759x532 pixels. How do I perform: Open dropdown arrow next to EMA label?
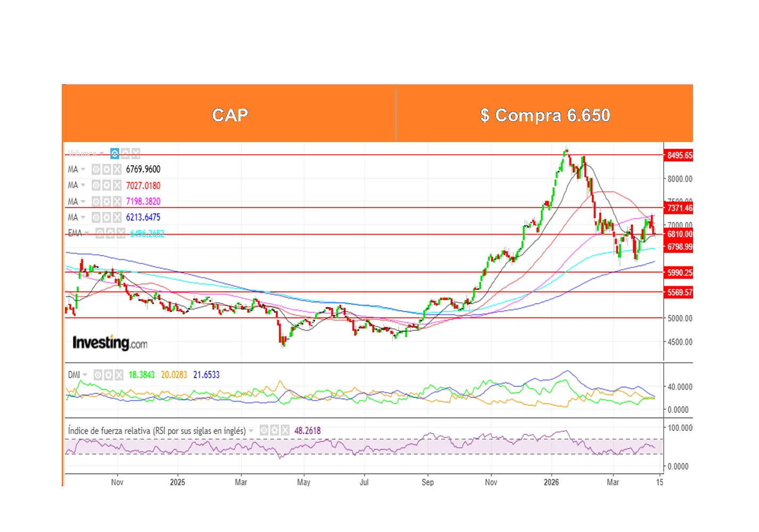[x=87, y=234]
